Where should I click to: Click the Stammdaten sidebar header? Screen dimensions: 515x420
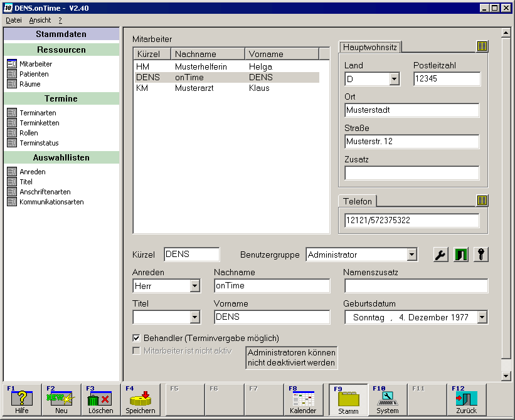click(61, 34)
